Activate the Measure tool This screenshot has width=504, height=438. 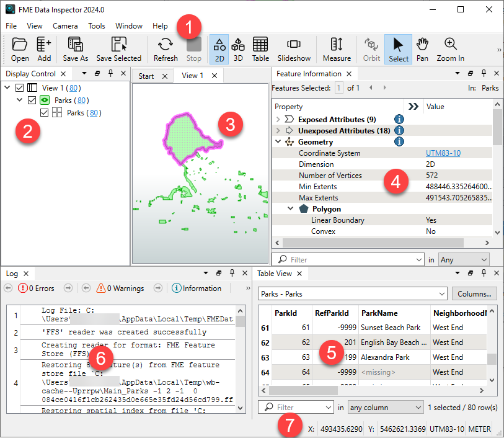[x=337, y=49]
